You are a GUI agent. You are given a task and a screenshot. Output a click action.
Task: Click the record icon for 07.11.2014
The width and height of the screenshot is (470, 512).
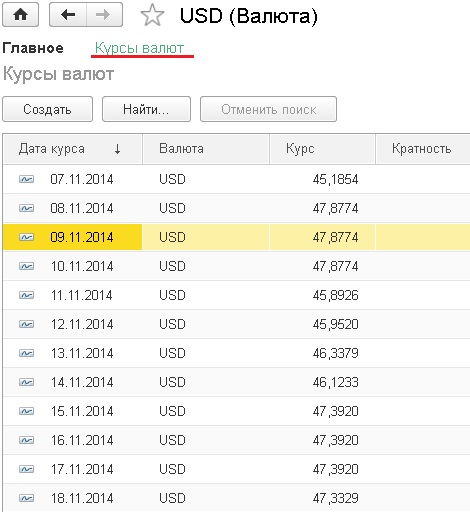(x=26, y=179)
